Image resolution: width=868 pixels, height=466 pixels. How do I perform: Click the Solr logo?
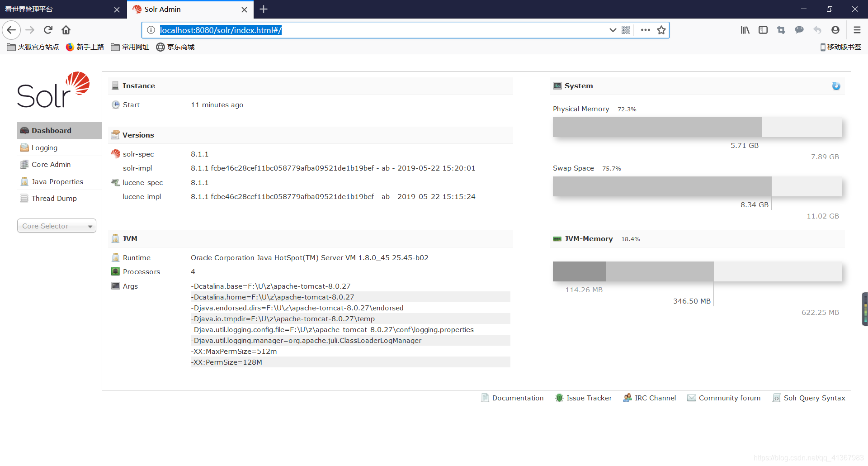point(53,90)
